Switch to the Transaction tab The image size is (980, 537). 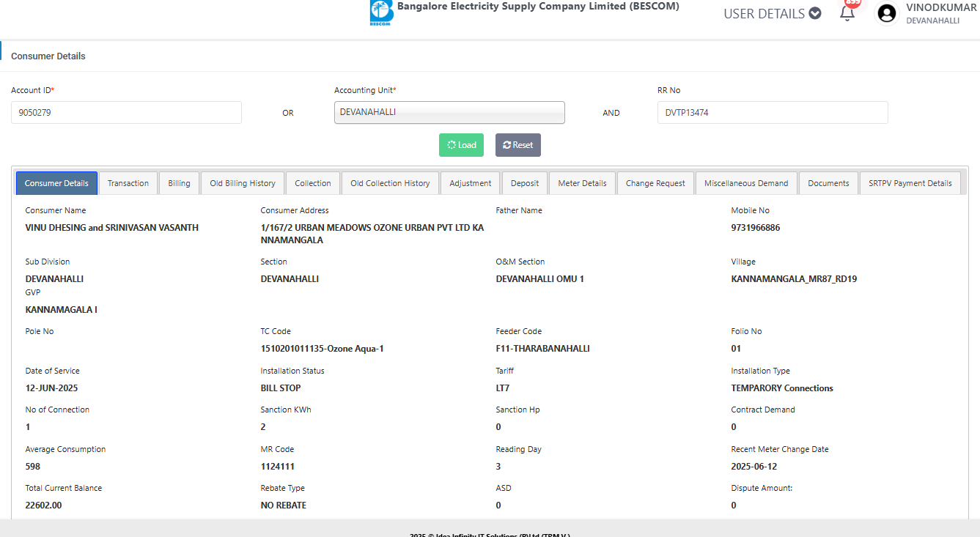tap(128, 183)
